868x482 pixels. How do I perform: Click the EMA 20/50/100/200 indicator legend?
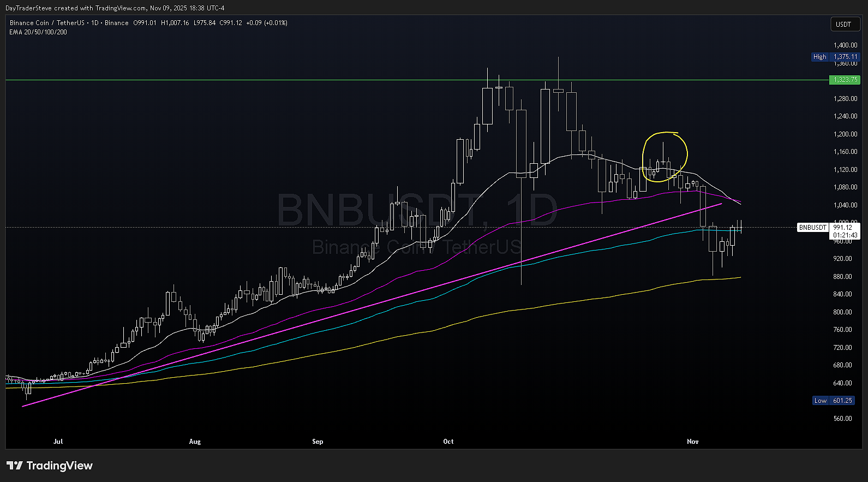pos(38,32)
